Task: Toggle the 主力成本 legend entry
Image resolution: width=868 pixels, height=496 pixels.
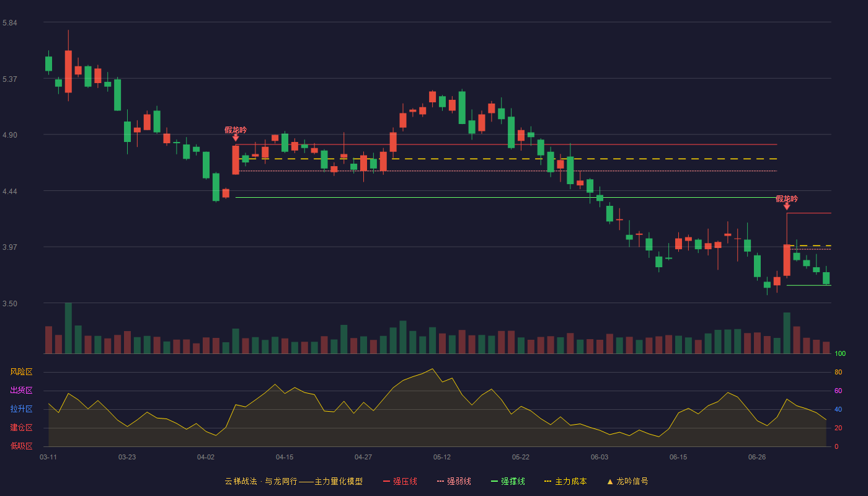Action: point(565,481)
